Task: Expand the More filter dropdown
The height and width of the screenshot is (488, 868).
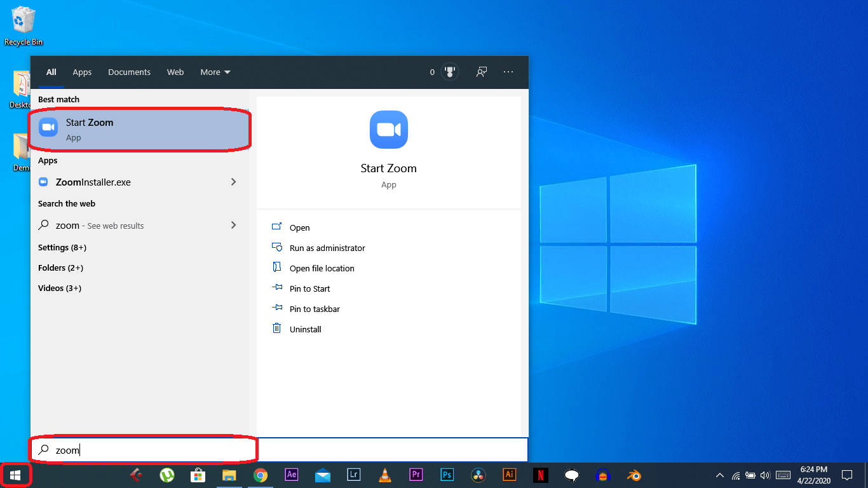Action: pyautogui.click(x=215, y=72)
